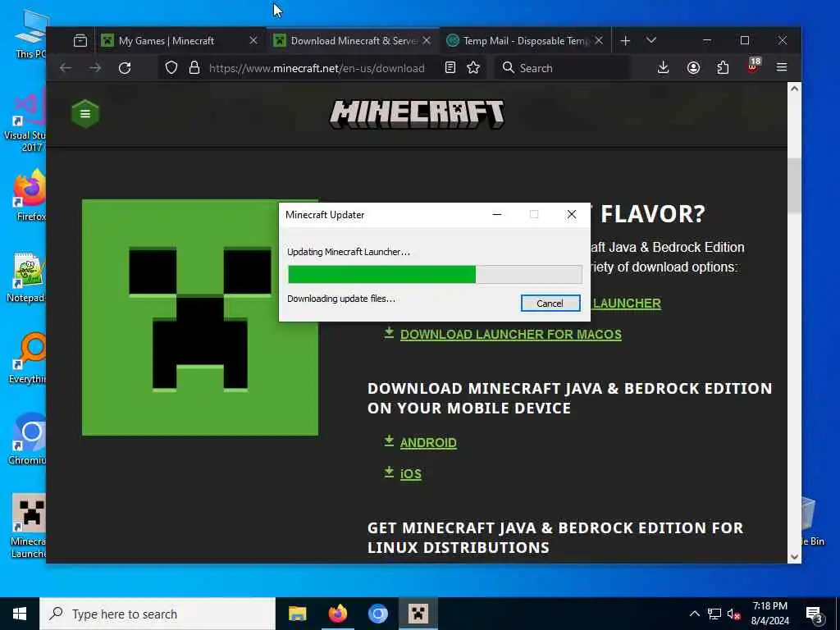Select the Firefox desktop shortcut
This screenshot has width=840, height=630.
30,195
